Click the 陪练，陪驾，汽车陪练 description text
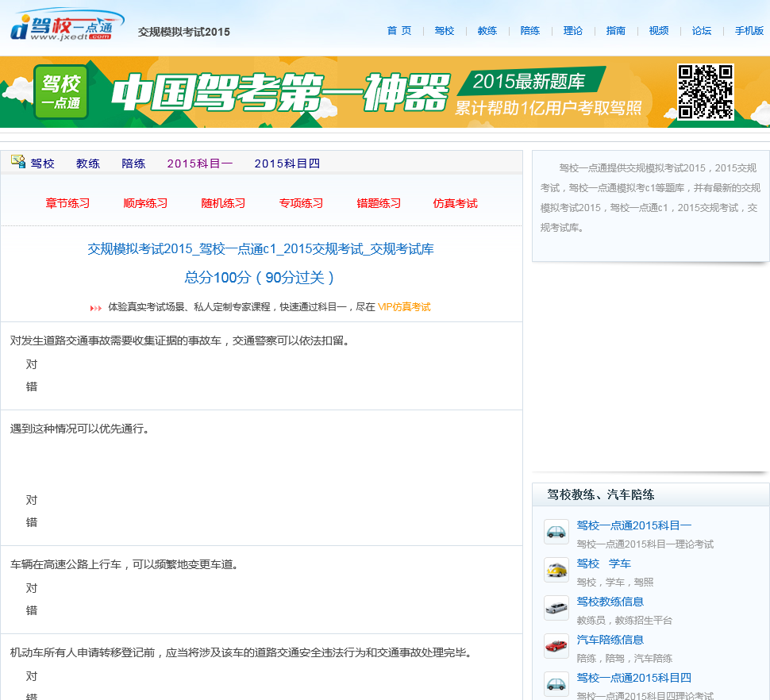The height and width of the screenshot is (700, 770). tap(624, 658)
